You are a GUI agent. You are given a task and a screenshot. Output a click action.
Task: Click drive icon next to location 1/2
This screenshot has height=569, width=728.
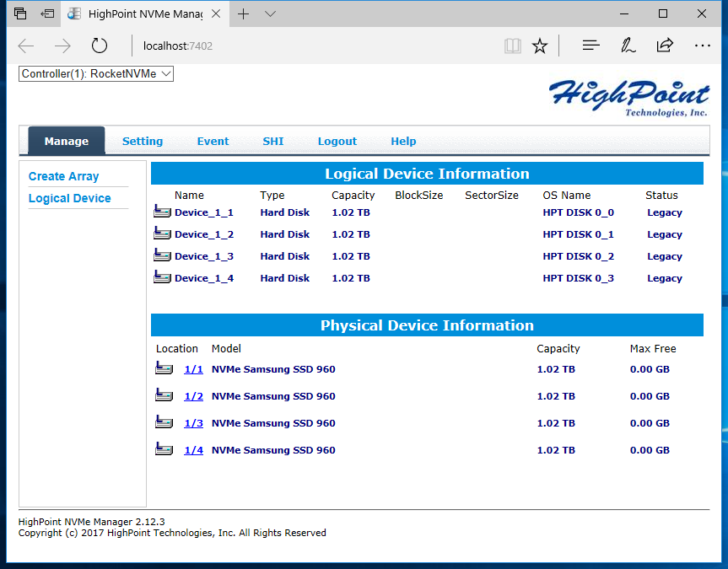(x=164, y=395)
